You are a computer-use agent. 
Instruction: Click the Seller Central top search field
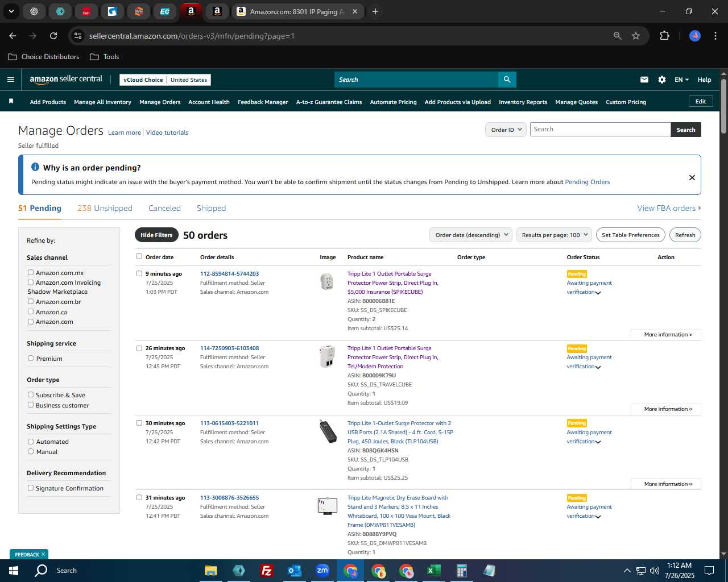tap(416, 80)
